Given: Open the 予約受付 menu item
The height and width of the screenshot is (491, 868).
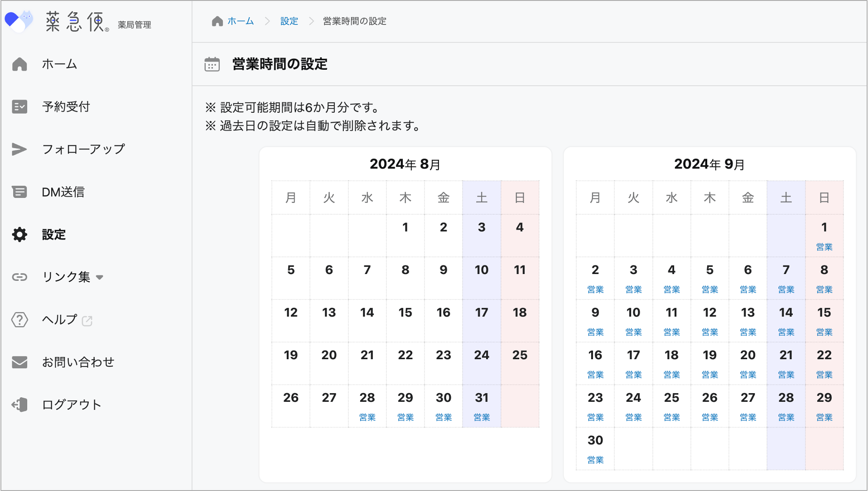Looking at the screenshot, I should [66, 107].
